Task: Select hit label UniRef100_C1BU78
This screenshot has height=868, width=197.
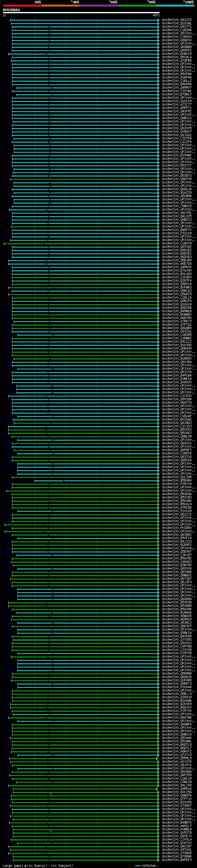Action: tap(177, 243)
